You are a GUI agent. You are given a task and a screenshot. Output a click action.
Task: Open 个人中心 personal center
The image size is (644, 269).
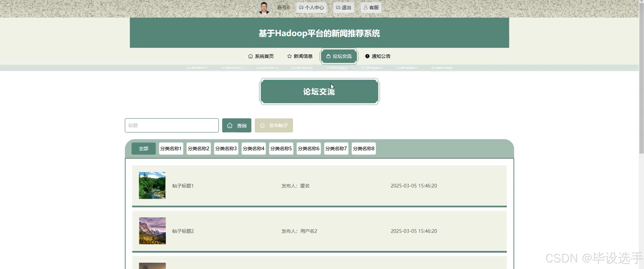click(311, 8)
